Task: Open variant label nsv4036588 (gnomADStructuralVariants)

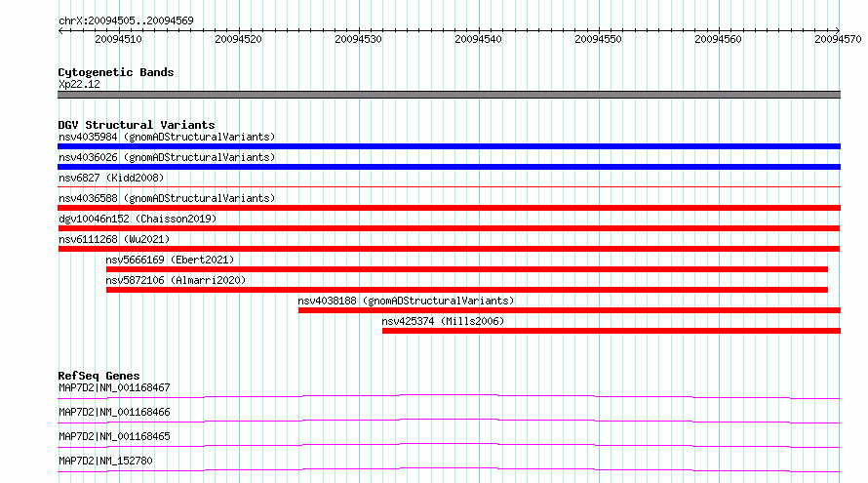Action: pyautogui.click(x=167, y=198)
